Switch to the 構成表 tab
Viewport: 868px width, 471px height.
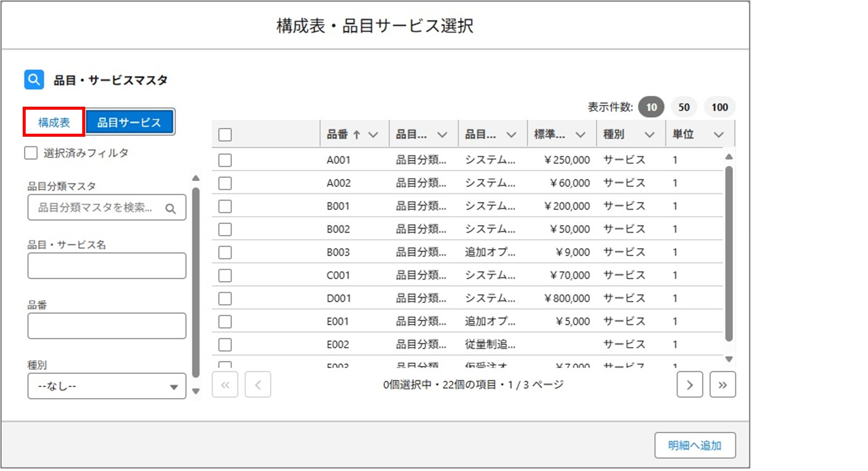tap(54, 121)
